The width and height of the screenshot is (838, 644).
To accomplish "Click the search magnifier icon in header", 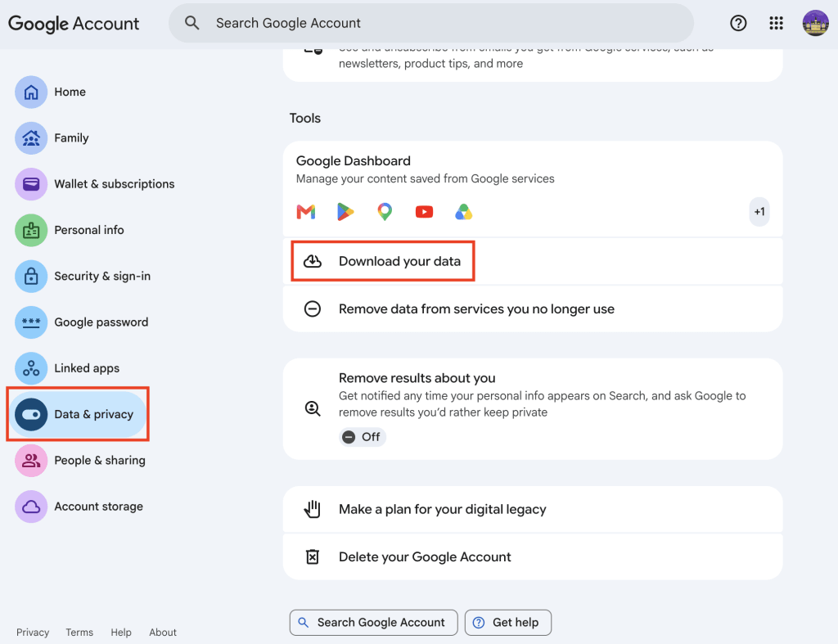I will click(191, 23).
